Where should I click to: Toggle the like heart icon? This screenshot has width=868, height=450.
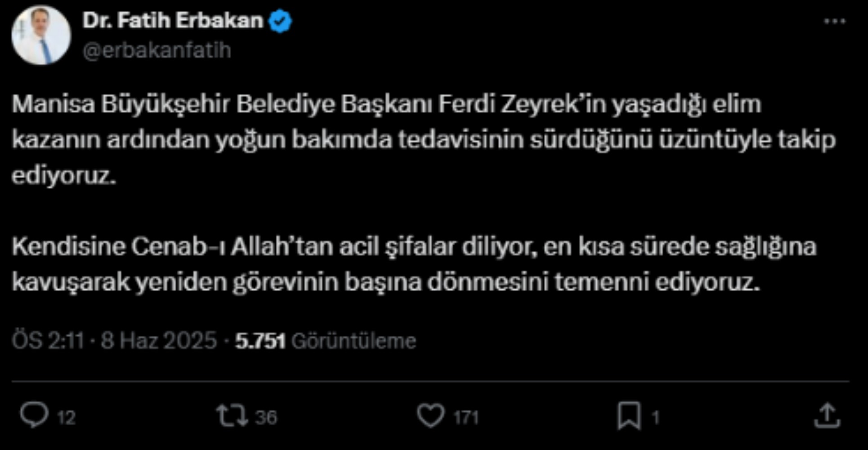click(x=430, y=415)
